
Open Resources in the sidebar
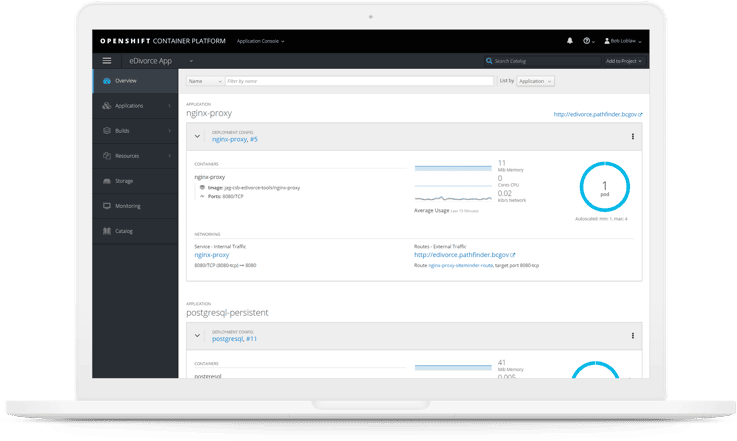click(135, 156)
